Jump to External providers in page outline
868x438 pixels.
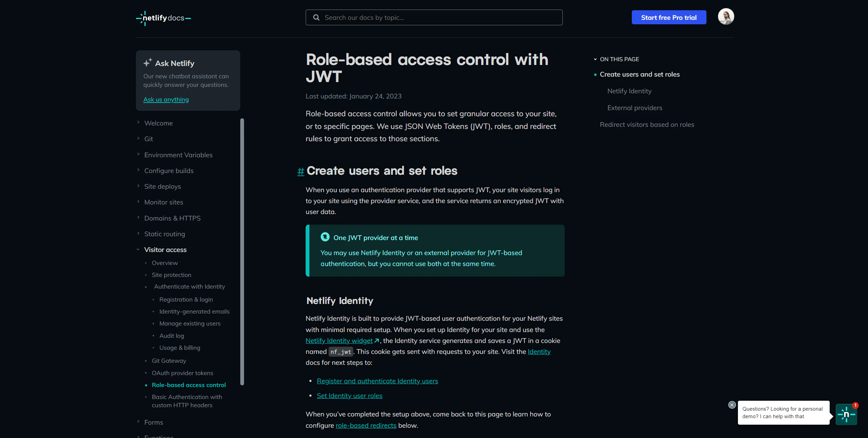(x=635, y=108)
